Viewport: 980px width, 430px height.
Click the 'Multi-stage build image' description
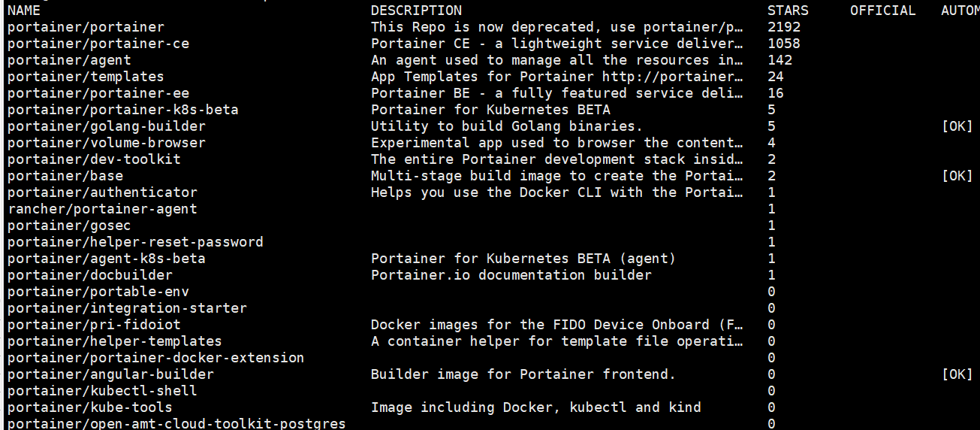[x=558, y=176]
